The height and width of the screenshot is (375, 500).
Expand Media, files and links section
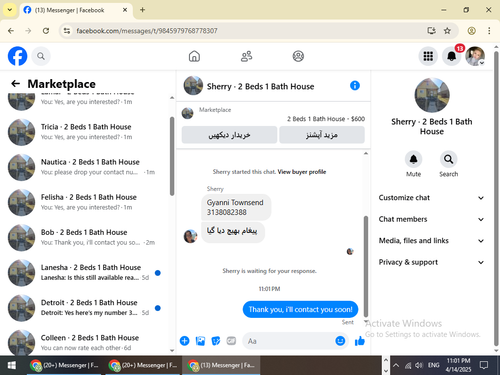click(432, 241)
